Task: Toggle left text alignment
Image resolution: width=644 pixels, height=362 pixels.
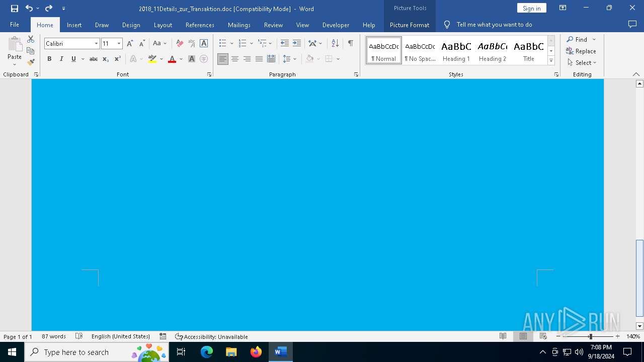Action: [223, 59]
